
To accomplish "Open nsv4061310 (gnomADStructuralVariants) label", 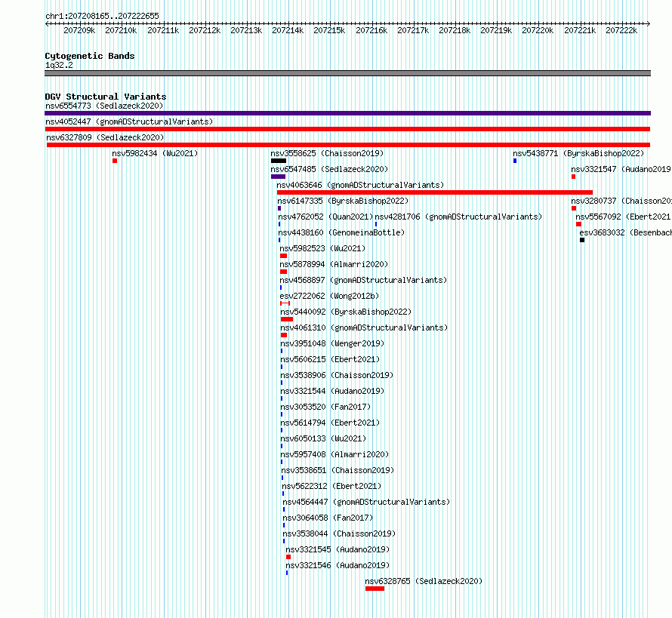I will [x=364, y=327].
